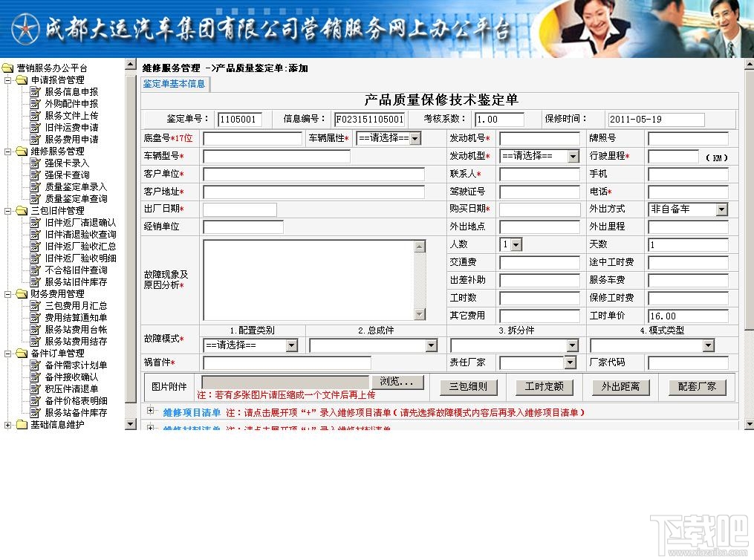Open 服务站备件库存 in the tree

[76, 412]
